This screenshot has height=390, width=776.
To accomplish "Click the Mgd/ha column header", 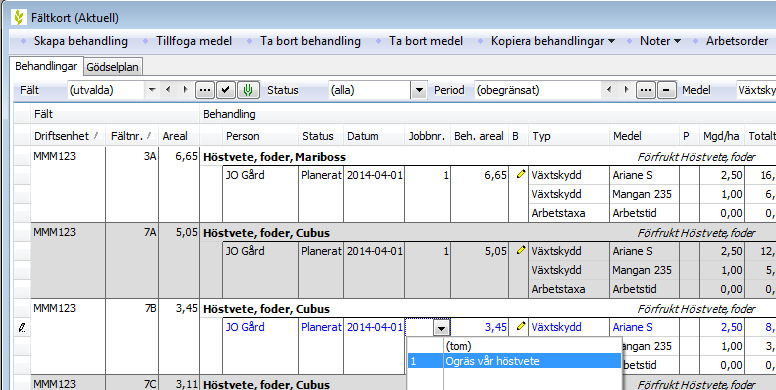I will pos(722,136).
